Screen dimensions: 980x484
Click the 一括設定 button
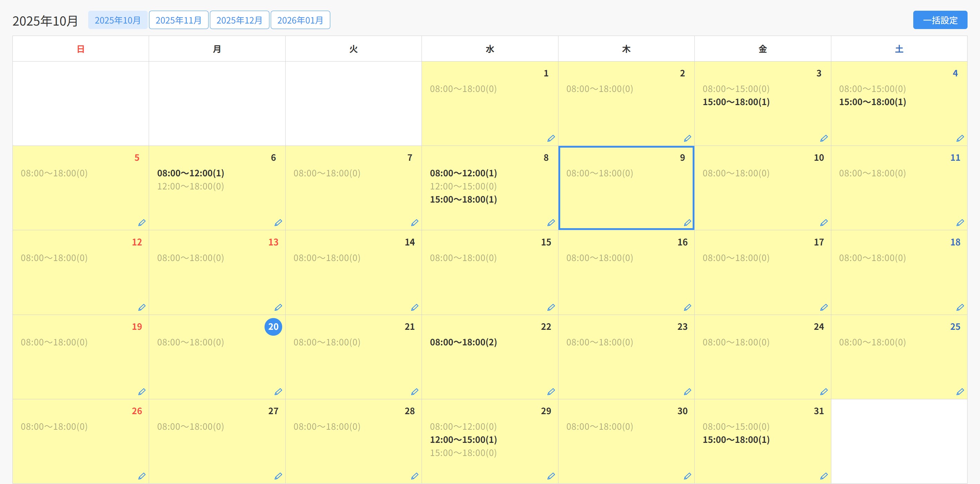pos(940,20)
